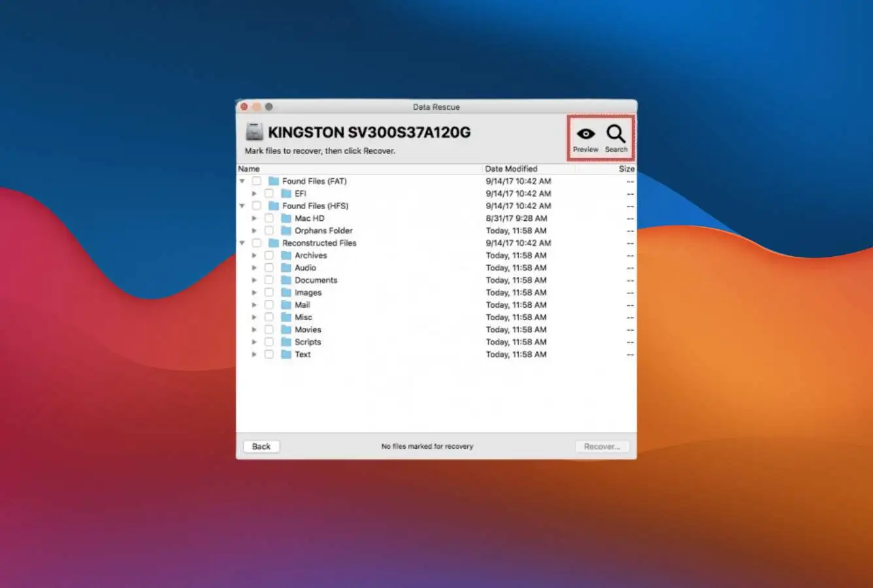Click the Back button

[x=261, y=447]
